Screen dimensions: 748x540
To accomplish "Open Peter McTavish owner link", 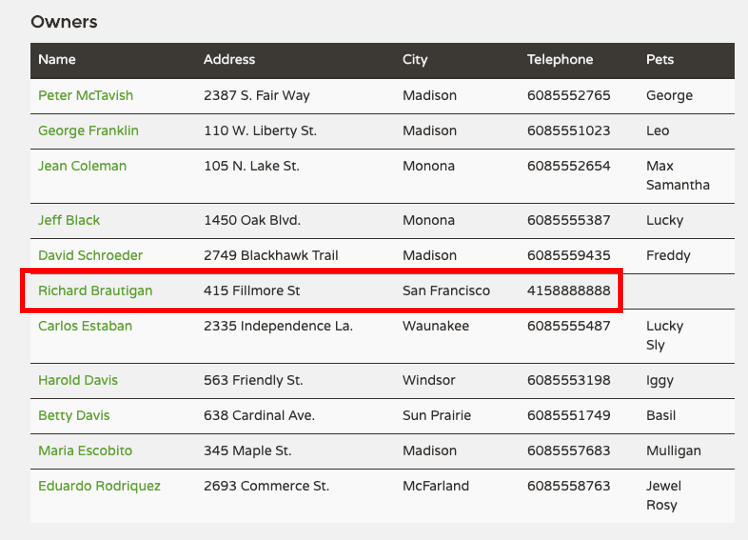I will 85,96.
